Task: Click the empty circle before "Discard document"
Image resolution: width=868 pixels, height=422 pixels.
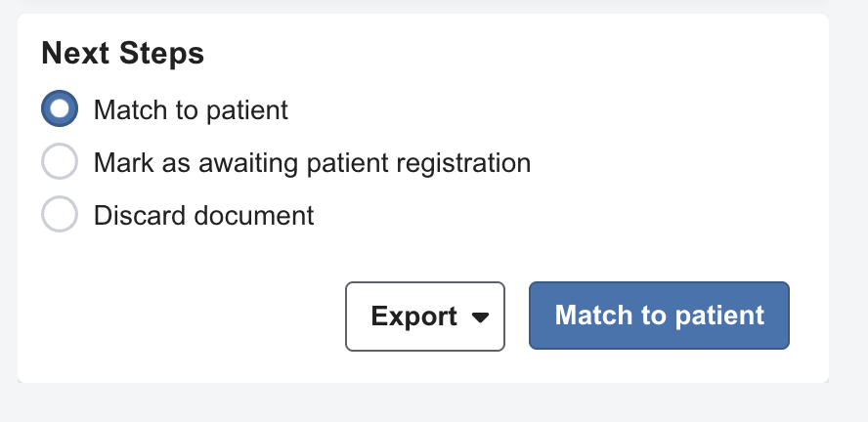Action: (60, 215)
